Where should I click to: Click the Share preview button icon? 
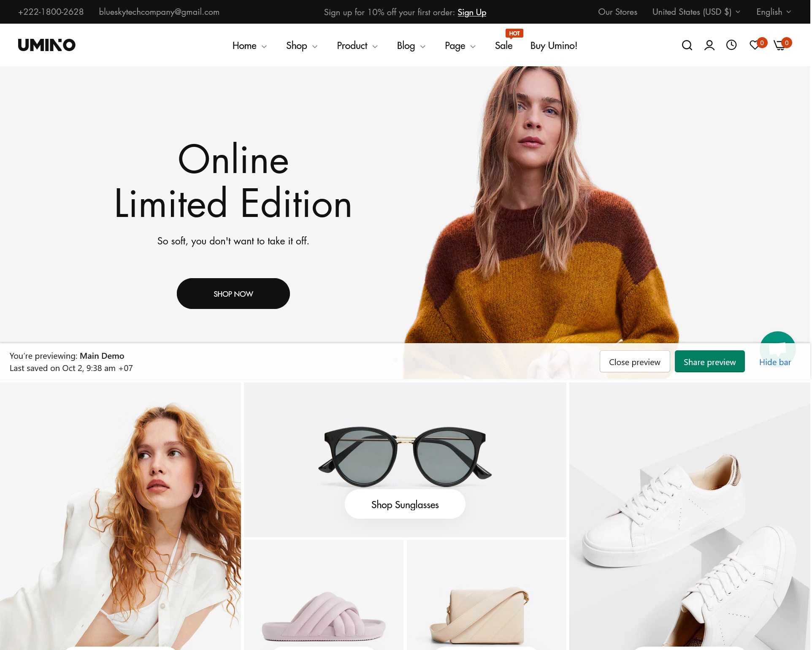coord(710,361)
